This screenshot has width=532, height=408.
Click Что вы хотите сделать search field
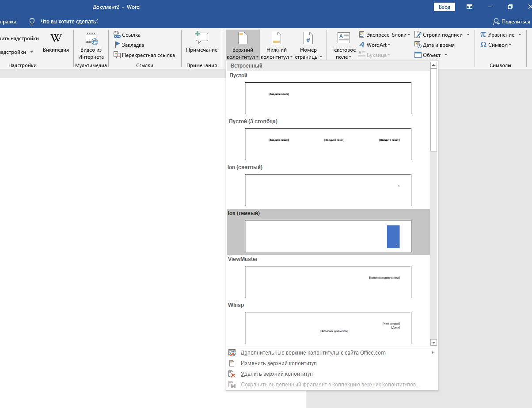pos(69,22)
